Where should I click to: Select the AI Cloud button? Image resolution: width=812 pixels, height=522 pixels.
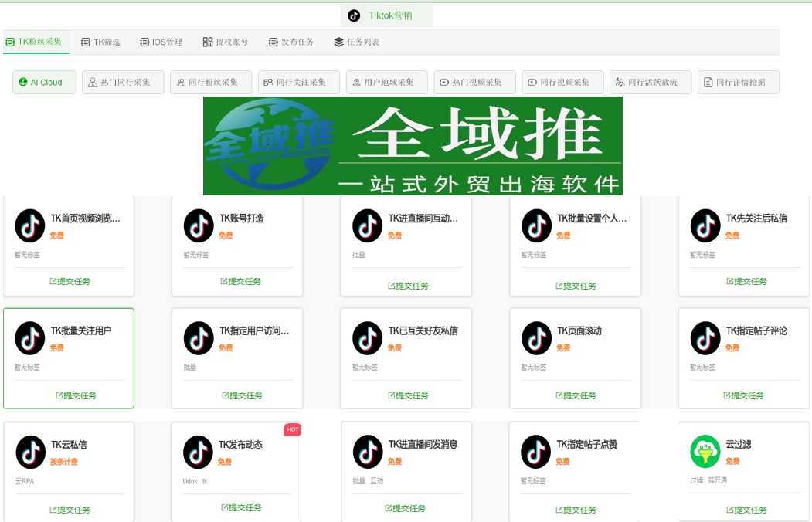point(45,83)
